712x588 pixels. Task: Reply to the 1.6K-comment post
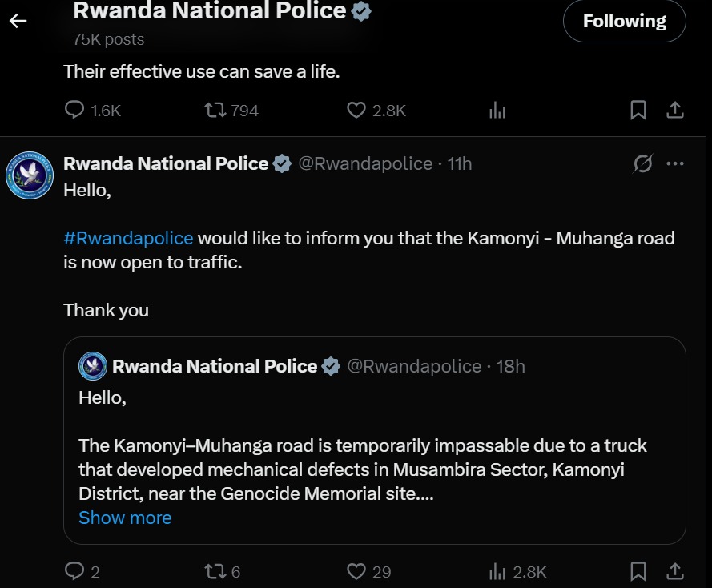(74, 111)
